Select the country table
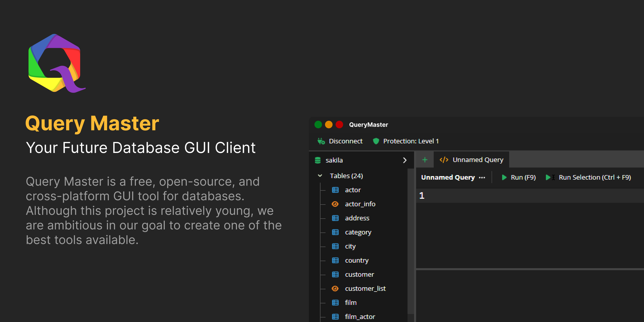The width and height of the screenshot is (644, 322). pyautogui.click(x=356, y=260)
